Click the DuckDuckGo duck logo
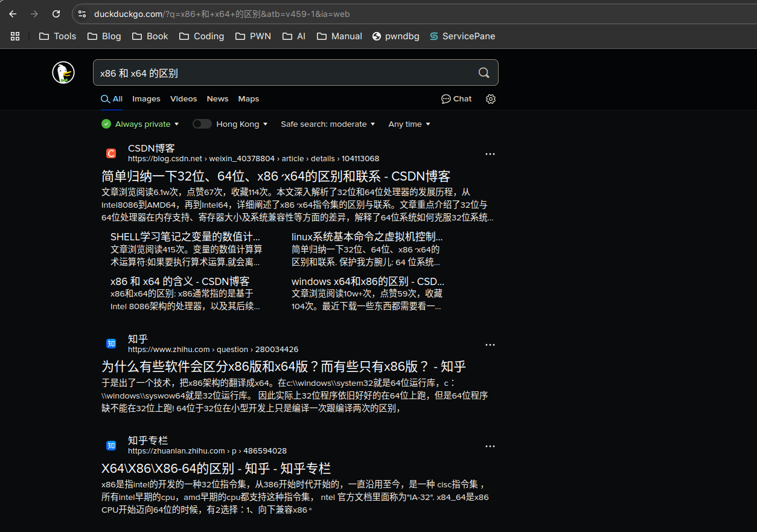 pyautogui.click(x=63, y=72)
